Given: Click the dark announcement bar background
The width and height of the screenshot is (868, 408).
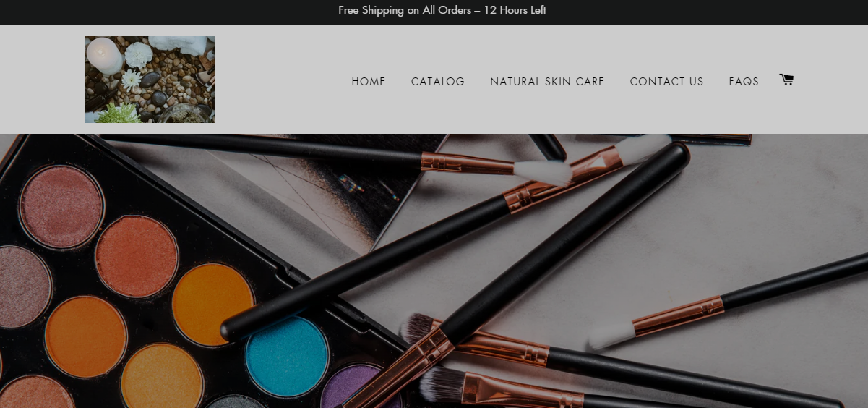Looking at the screenshot, I should click(x=723, y=12).
